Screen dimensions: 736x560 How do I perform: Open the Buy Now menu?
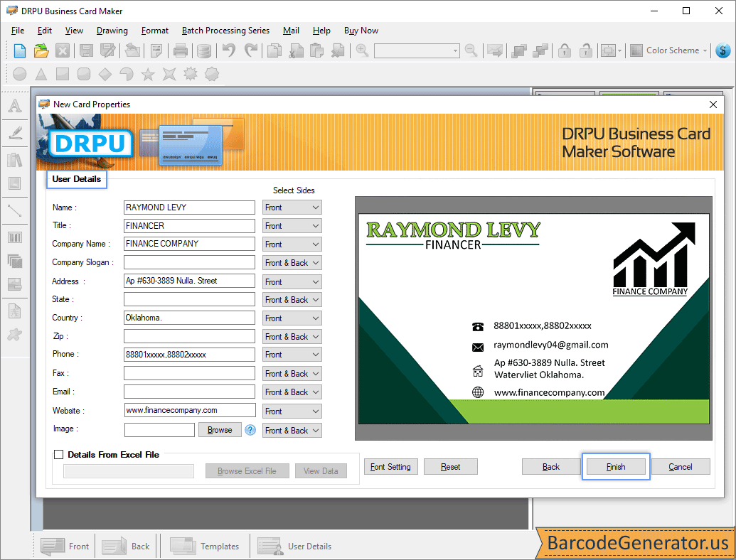361,31
